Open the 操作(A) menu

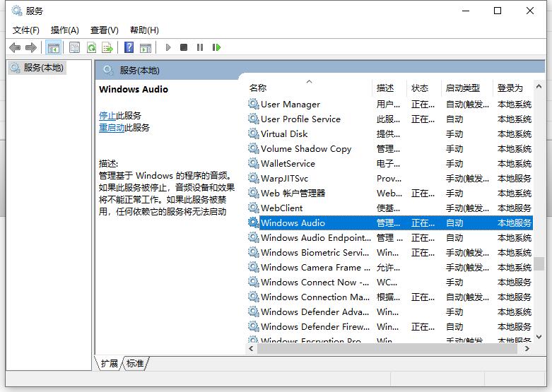[64, 30]
